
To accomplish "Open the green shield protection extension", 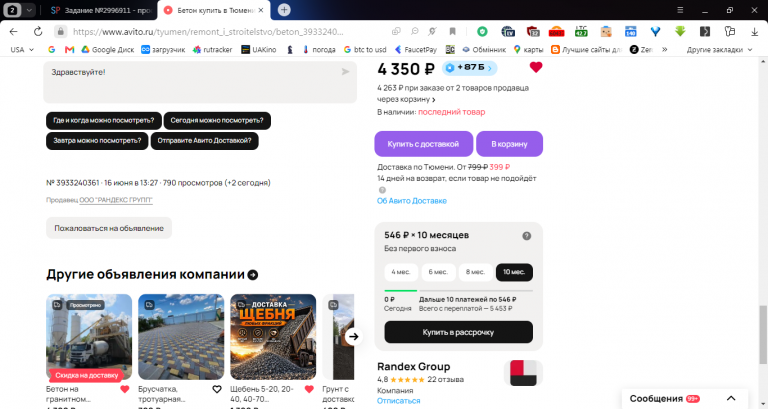I will [x=482, y=31].
